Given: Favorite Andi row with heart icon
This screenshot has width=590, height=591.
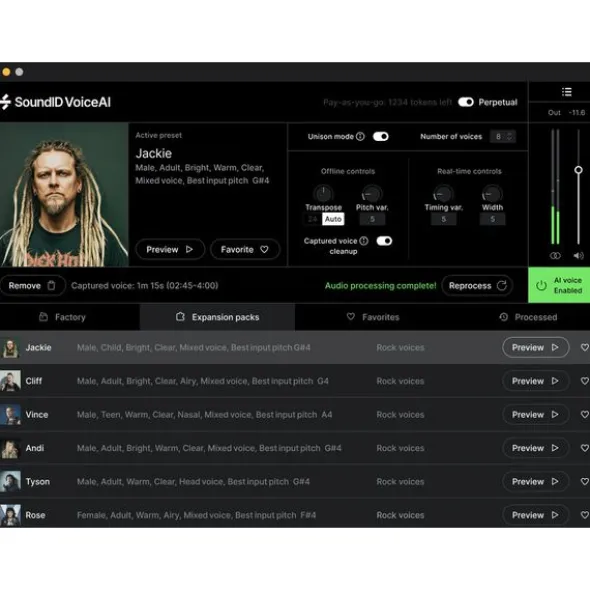Looking at the screenshot, I should pyautogui.click(x=584, y=448).
